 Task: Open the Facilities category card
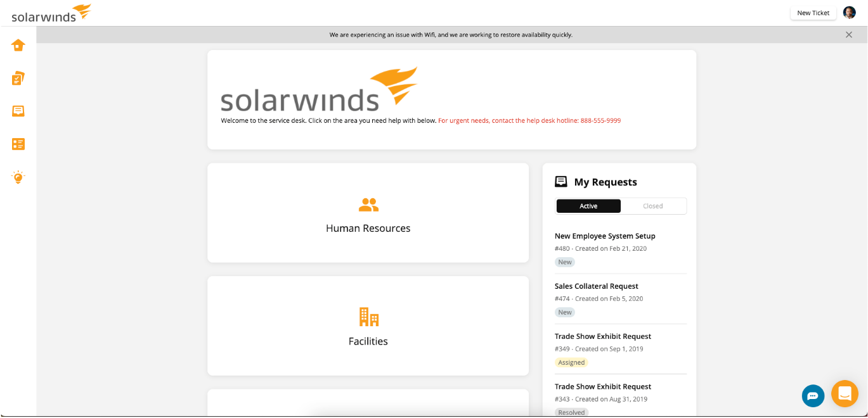368,326
